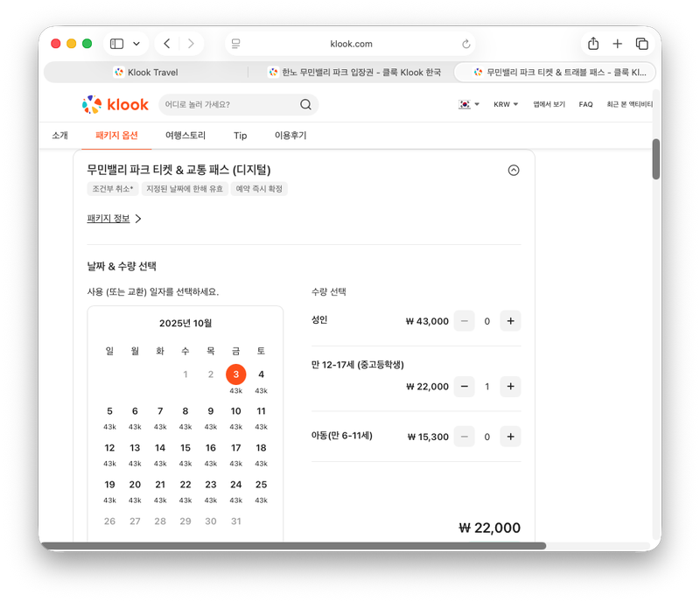Image resolution: width=700 pixels, height=602 pixels.
Task: Open the Korean flag language dropdown
Action: point(469,104)
